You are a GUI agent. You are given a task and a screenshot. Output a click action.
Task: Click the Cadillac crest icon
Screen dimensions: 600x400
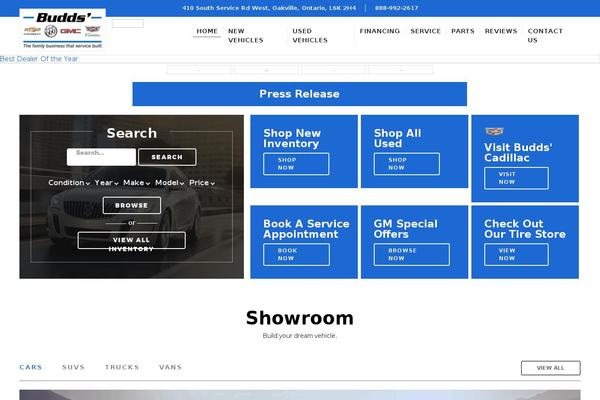point(494,131)
